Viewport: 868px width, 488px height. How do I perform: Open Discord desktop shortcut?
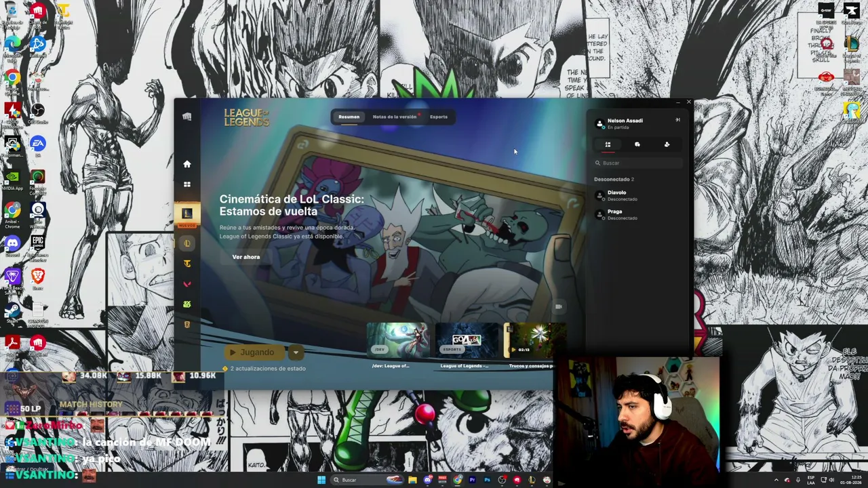[12, 245]
